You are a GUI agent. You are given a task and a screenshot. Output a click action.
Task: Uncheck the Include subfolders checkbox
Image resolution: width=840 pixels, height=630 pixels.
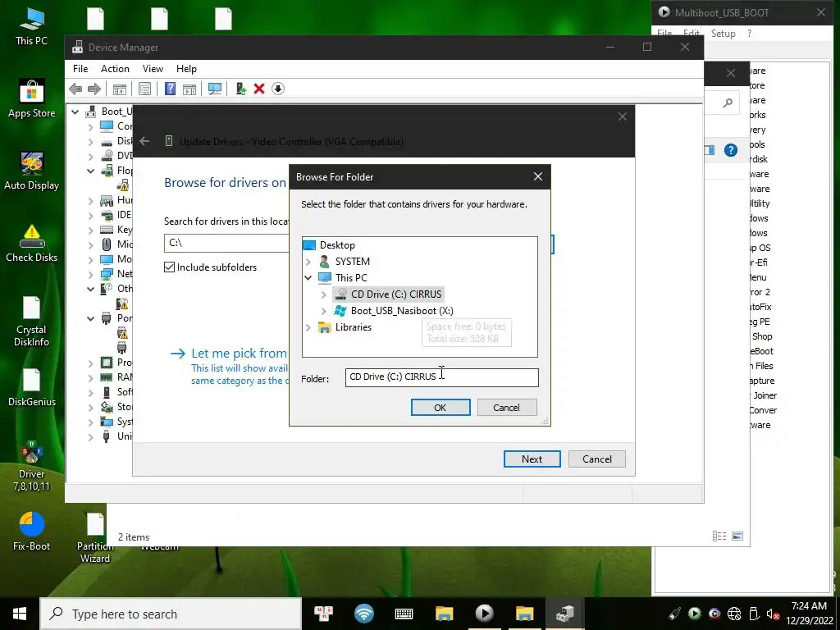click(x=169, y=267)
